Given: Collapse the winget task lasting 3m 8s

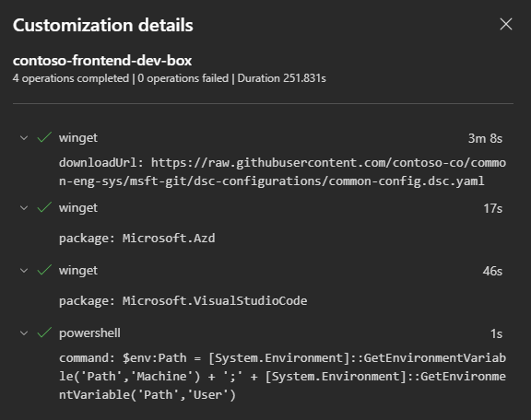Looking at the screenshot, I should point(24,138).
